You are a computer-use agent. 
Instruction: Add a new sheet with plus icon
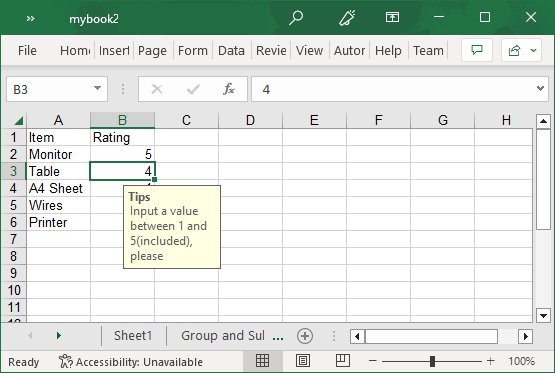point(305,335)
